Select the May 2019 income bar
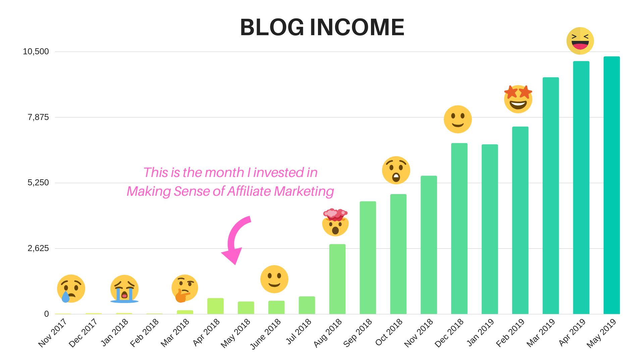This screenshot has height=362, width=644. (x=612, y=185)
